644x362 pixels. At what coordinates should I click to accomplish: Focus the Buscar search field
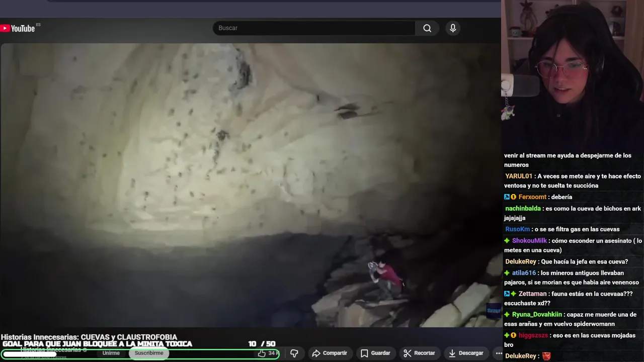(x=314, y=28)
